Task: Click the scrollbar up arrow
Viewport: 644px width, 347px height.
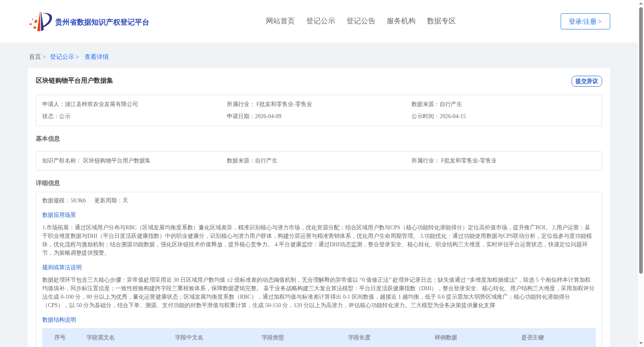Action: click(x=641, y=3)
